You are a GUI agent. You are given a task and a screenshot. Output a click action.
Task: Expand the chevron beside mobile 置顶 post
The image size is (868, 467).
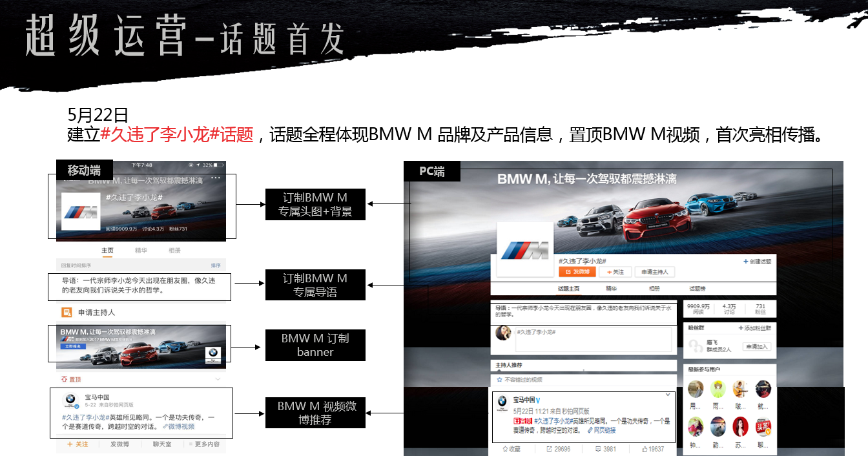[x=218, y=379]
